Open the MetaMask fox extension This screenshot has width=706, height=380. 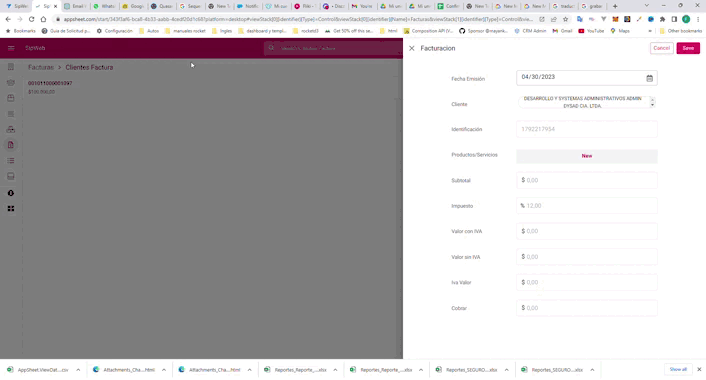tap(615, 19)
